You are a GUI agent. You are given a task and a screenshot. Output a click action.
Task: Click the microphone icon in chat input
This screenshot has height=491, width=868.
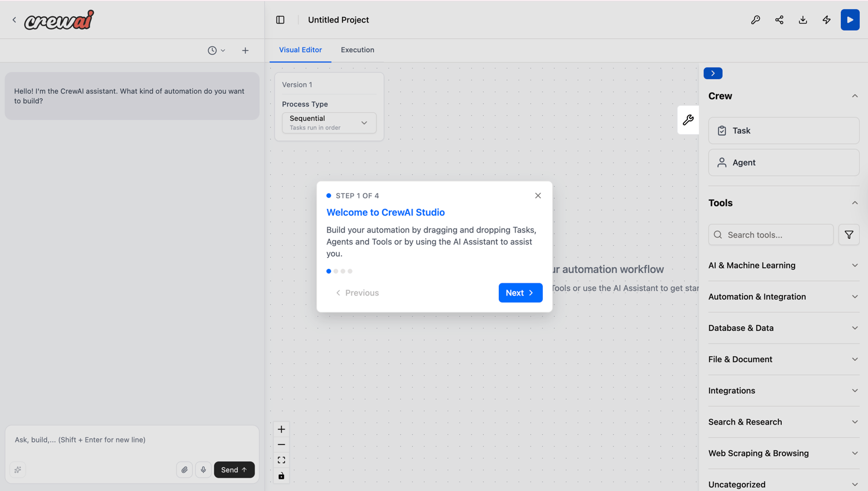pyautogui.click(x=203, y=470)
